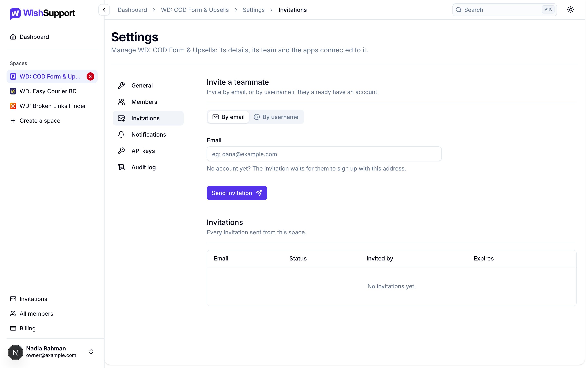Viewport: 588px width, 368px height.
Task: Open Members settings tab
Action: 148,102
